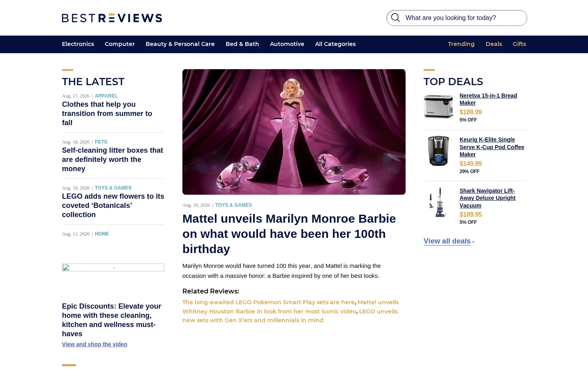
Task: Click 'View and shop the video'
Action: (94, 344)
